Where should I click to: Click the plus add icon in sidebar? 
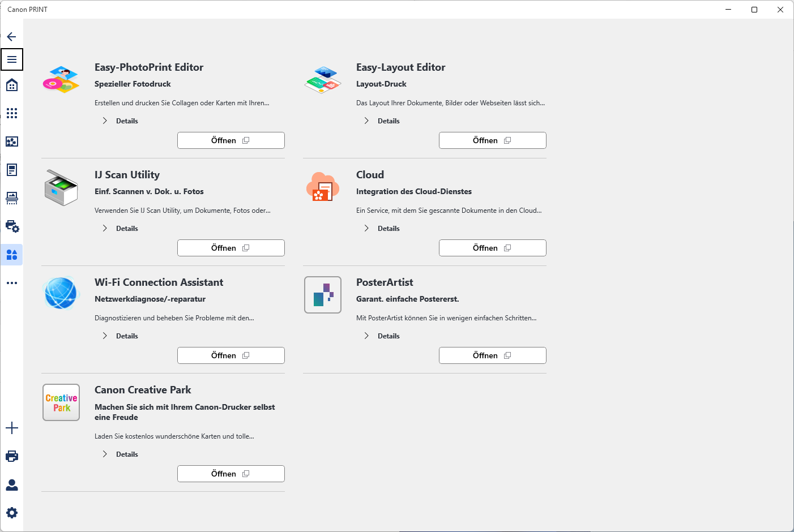click(x=12, y=428)
